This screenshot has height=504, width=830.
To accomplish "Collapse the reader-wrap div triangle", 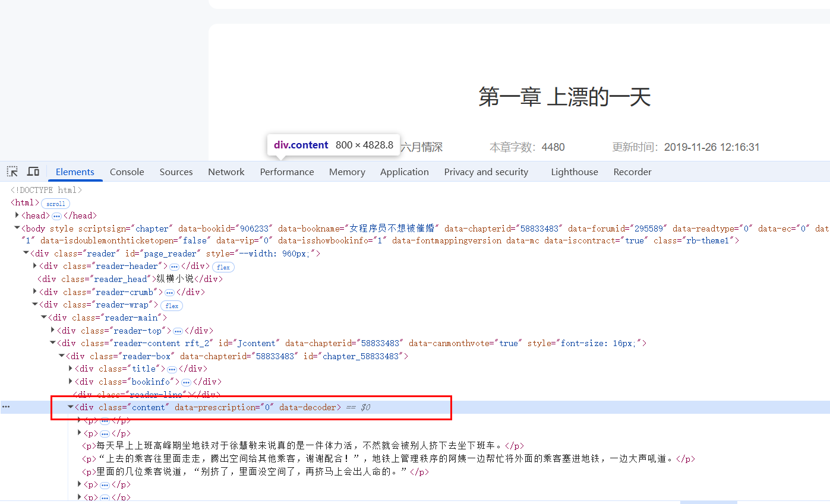I will (35, 305).
